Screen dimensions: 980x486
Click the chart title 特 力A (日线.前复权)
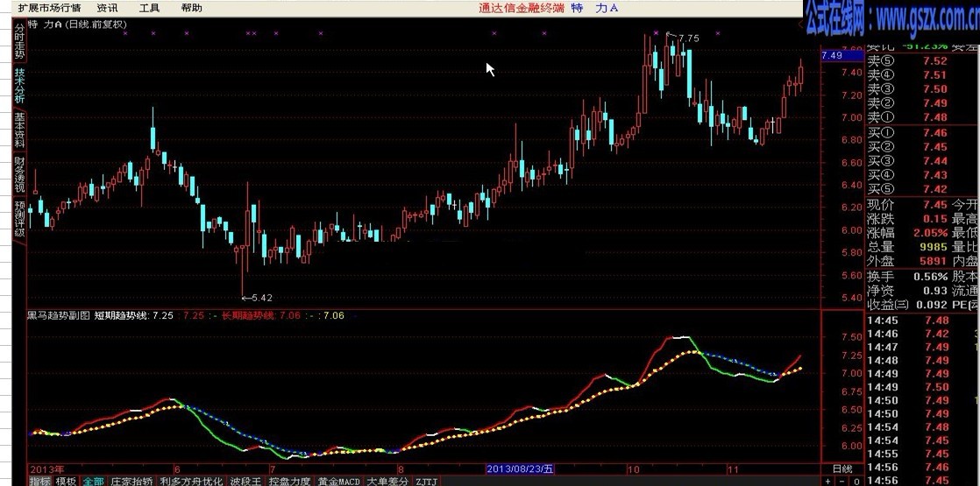click(x=78, y=25)
